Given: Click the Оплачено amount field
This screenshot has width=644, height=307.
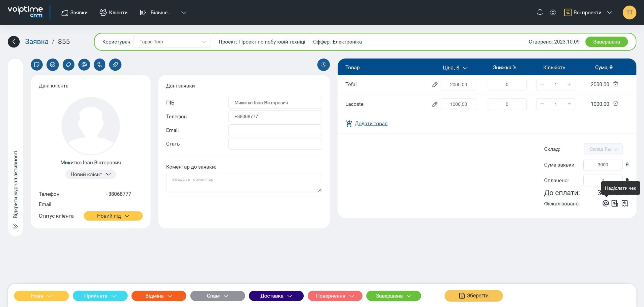Looking at the screenshot, I should coord(603,180).
